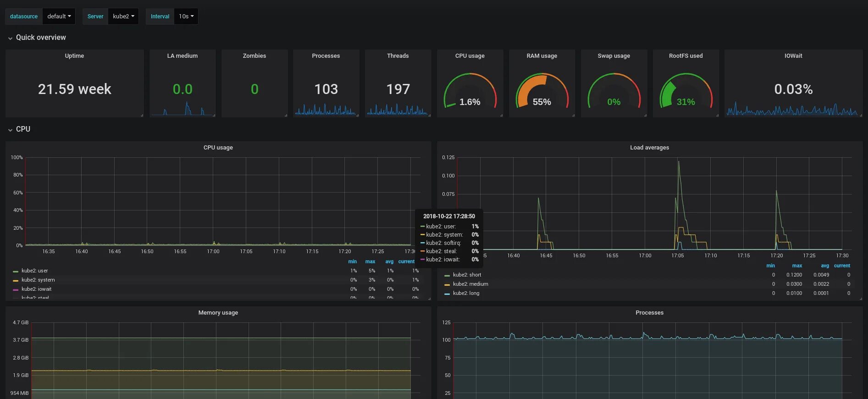Viewport: 868px width, 399px height.
Task: Toggle kube2: medium load series
Action: 470,284
